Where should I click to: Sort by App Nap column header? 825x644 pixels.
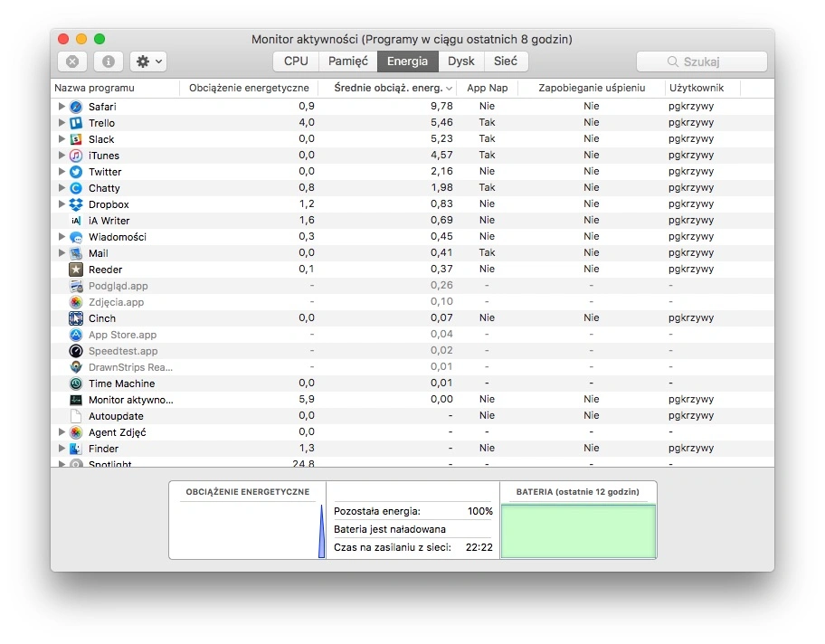tap(488, 88)
